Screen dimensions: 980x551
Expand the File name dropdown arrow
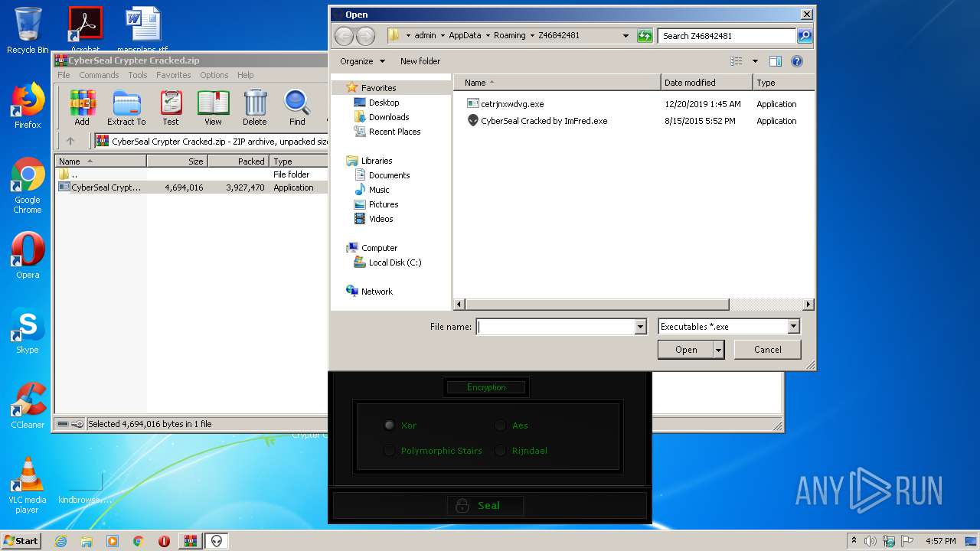(x=641, y=327)
